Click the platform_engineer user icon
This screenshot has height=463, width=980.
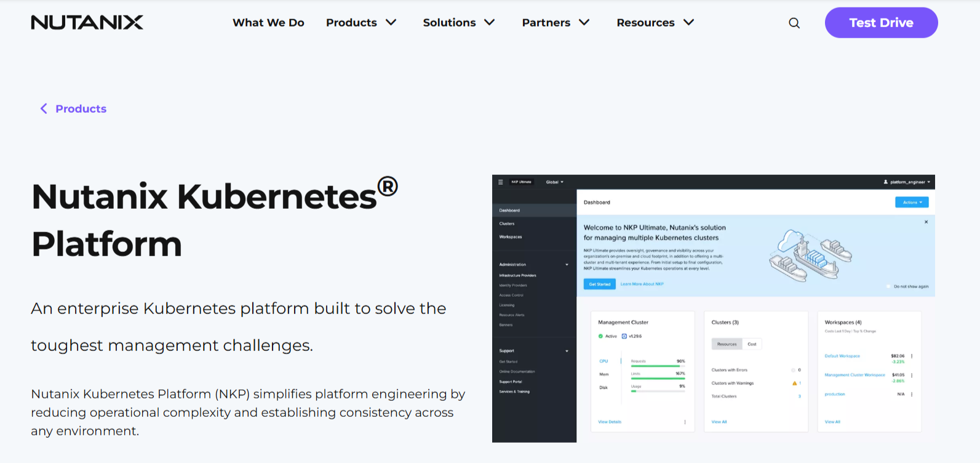pyautogui.click(x=886, y=182)
